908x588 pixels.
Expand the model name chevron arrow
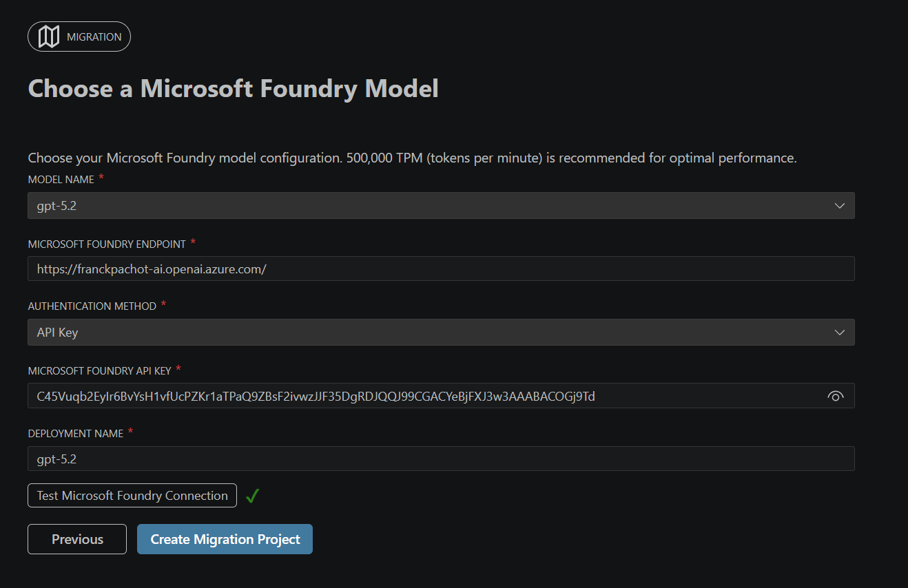click(x=839, y=206)
